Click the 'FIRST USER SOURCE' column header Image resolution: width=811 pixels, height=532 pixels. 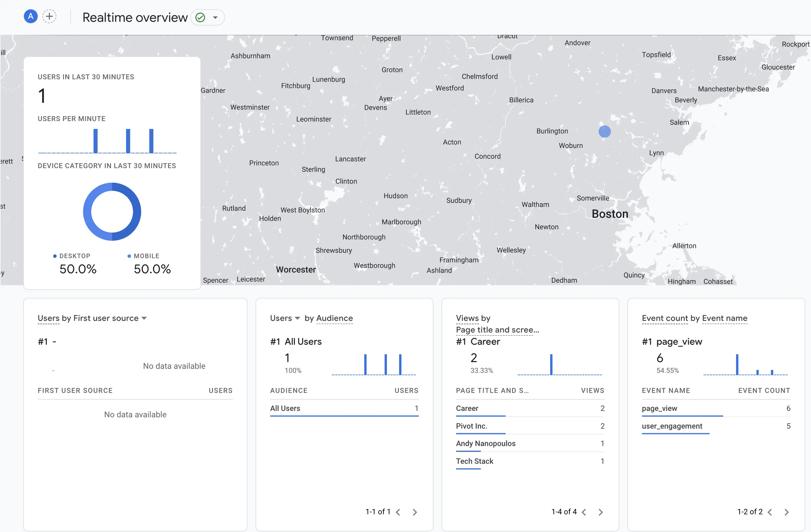pos(75,391)
